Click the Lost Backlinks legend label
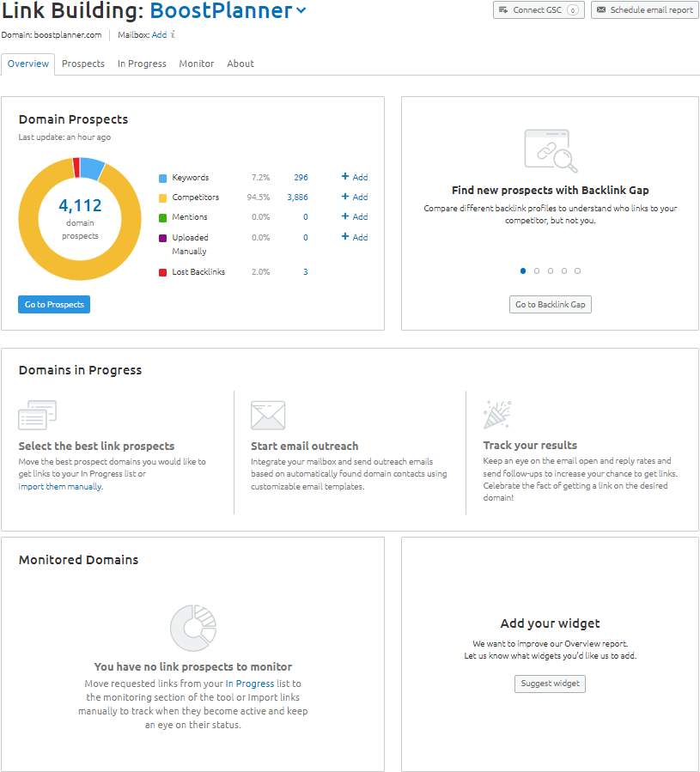700x772 pixels. (198, 272)
